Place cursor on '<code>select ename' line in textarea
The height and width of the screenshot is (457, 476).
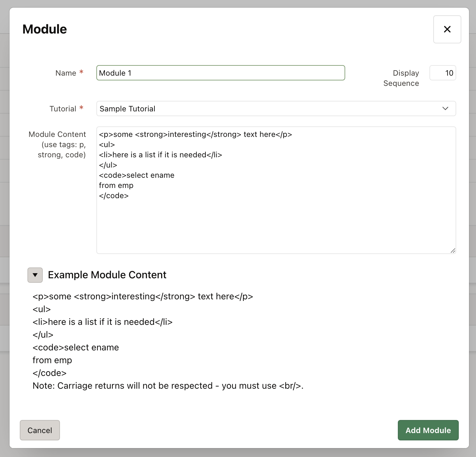pyautogui.click(x=137, y=175)
